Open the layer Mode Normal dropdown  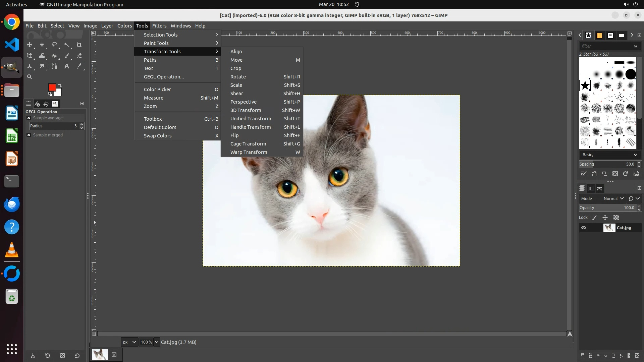[613, 199]
